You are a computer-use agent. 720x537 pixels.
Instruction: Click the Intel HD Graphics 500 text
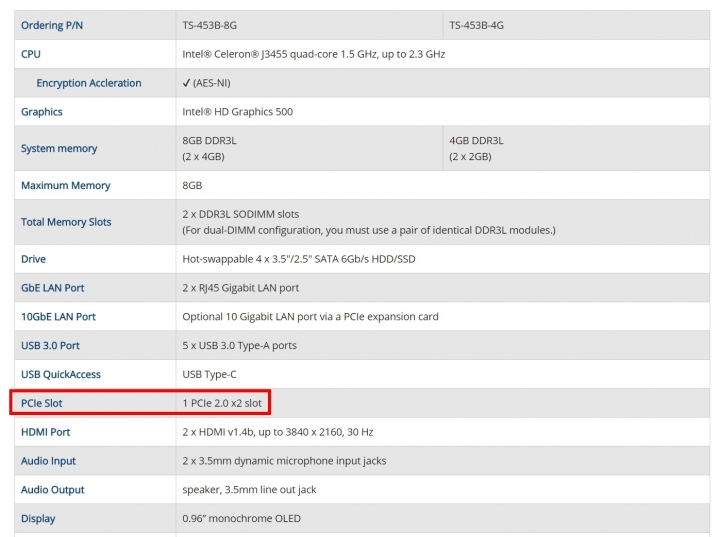pyautogui.click(x=237, y=112)
